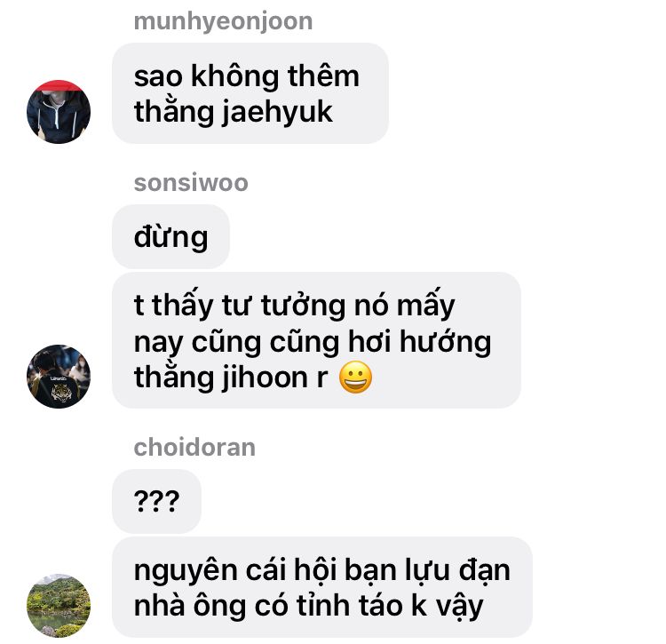Click the word "jihoon" in sonsiwoo's message
The height and width of the screenshot is (644, 666).
(x=265, y=378)
